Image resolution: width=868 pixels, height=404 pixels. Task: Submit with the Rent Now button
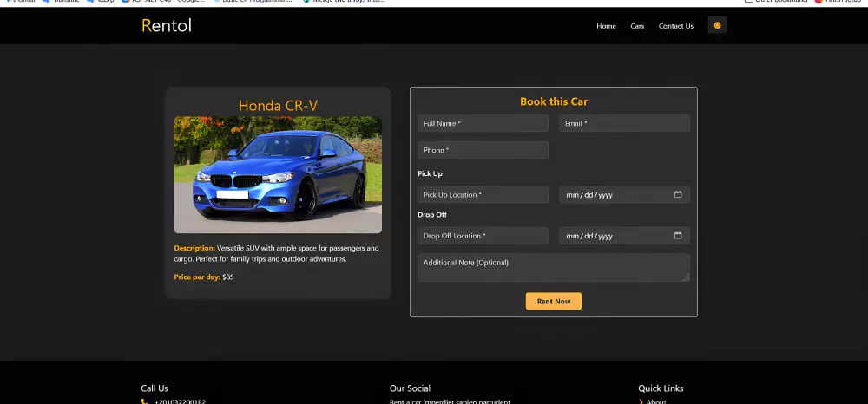(x=554, y=301)
